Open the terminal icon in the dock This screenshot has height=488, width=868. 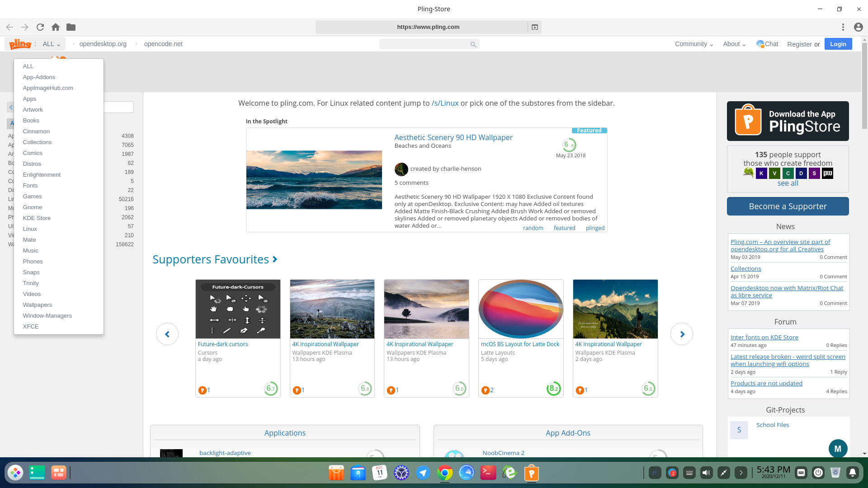point(488,473)
